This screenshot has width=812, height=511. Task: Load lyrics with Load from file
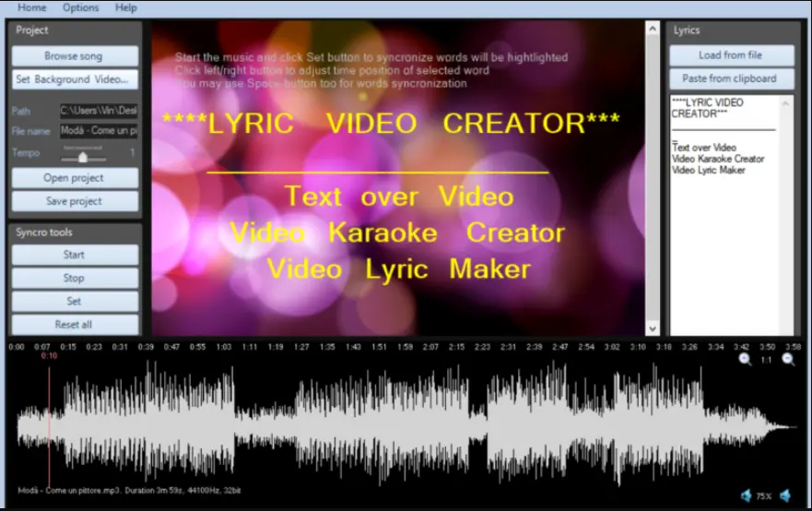coord(731,55)
